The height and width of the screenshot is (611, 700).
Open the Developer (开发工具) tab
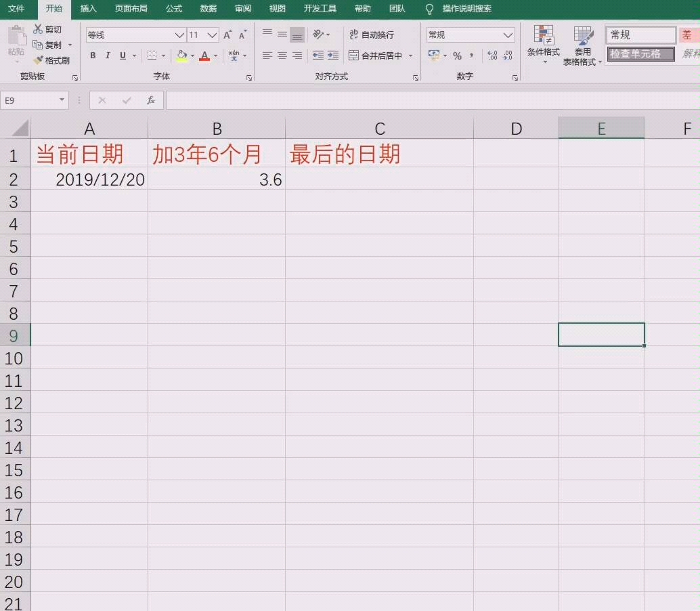pyautogui.click(x=320, y=9)
